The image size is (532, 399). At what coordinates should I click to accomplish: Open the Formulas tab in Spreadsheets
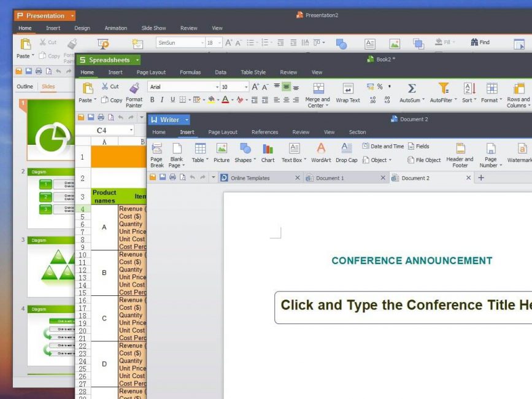[190, 72]
